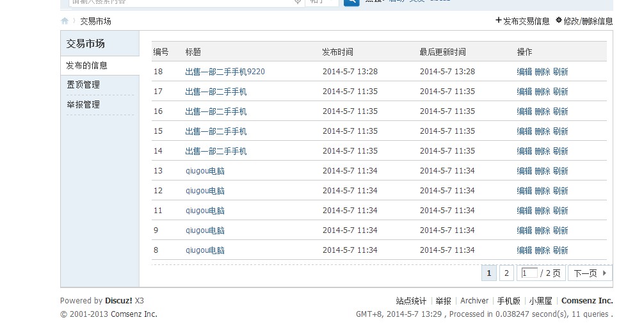Click 刷新 for listing 16
The width and height of the screenshot is (644, 329).
click(561, 111)
